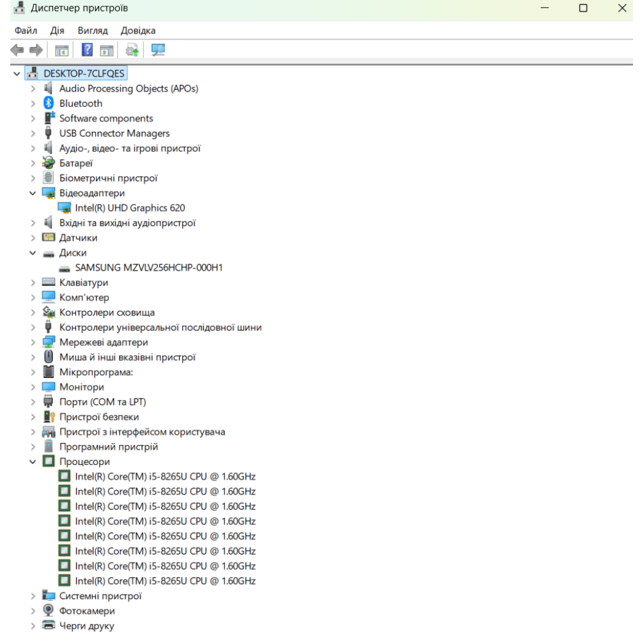The image size is (644, 644).
Task: Click the Фотокамери webcam icon
Action: click(48, 611)
